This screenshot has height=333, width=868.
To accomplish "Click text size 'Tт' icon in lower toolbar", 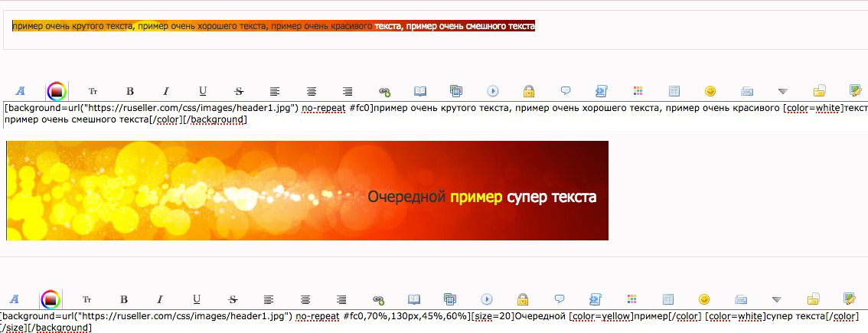I will pos(87,300).
